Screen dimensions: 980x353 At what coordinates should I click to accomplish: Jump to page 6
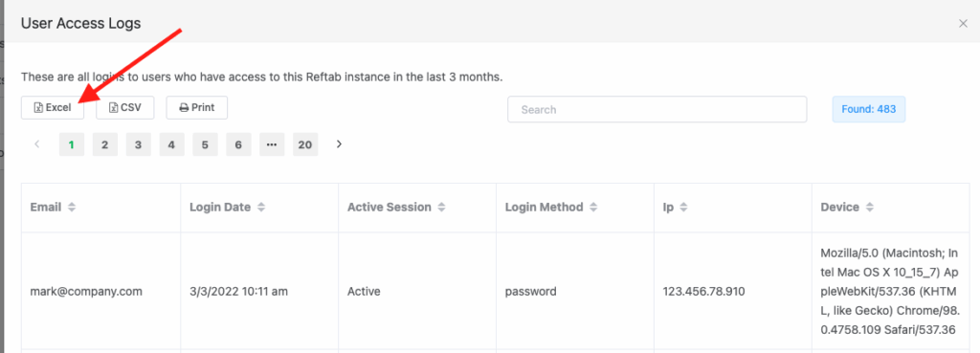(238, 144)
